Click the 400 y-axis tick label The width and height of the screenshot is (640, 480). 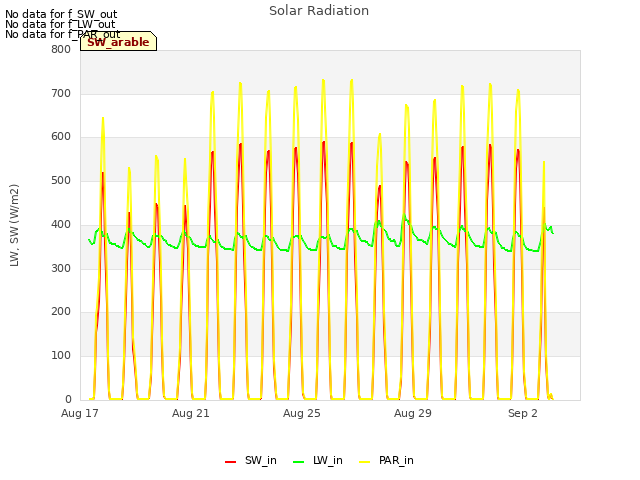tap(61, 224)
